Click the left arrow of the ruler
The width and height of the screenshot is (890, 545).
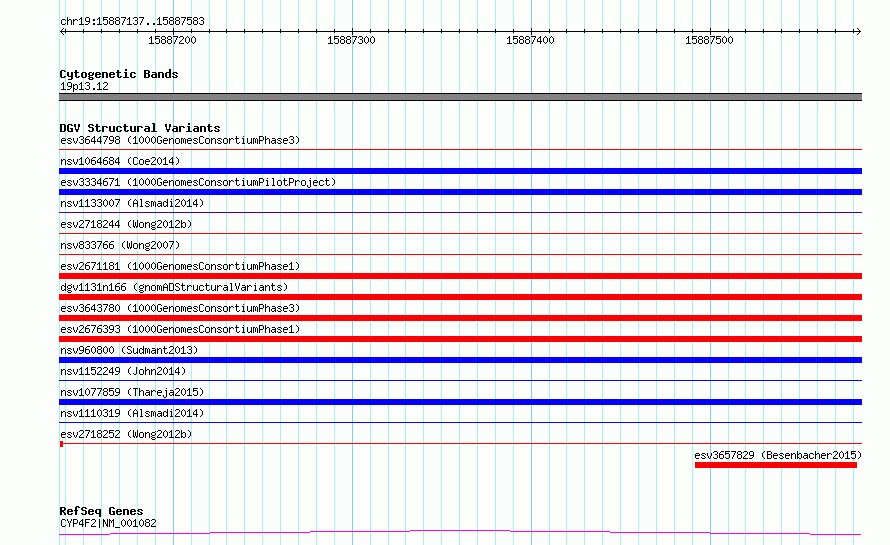pyautogui.click(x=62, y=31)
